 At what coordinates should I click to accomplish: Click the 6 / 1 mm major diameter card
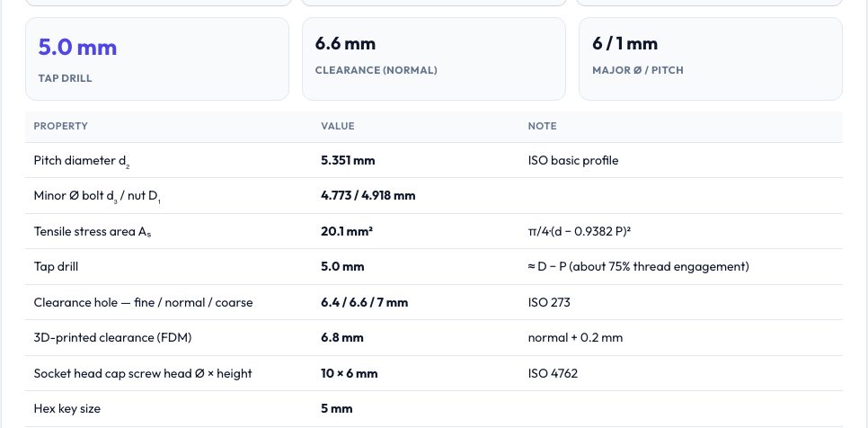710,58
